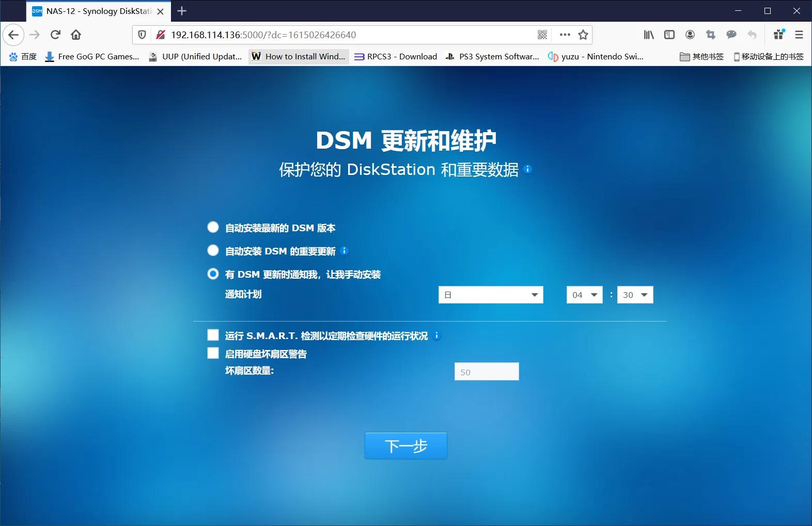Show the sidebar panel

pos(669,35)
